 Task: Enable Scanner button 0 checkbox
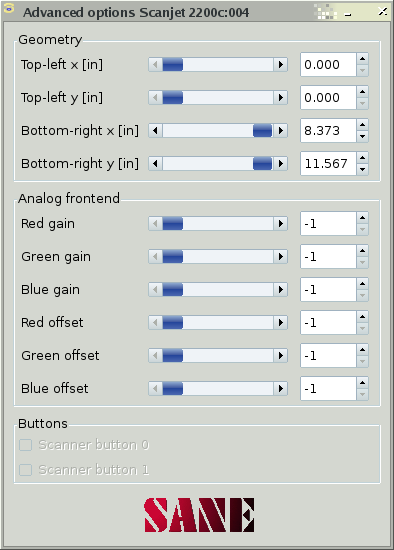pyautogui.click(x=26, y=445)
